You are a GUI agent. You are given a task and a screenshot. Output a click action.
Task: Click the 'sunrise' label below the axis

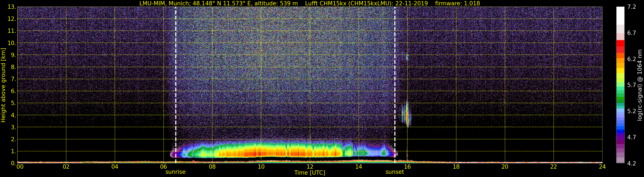(175, 172)
